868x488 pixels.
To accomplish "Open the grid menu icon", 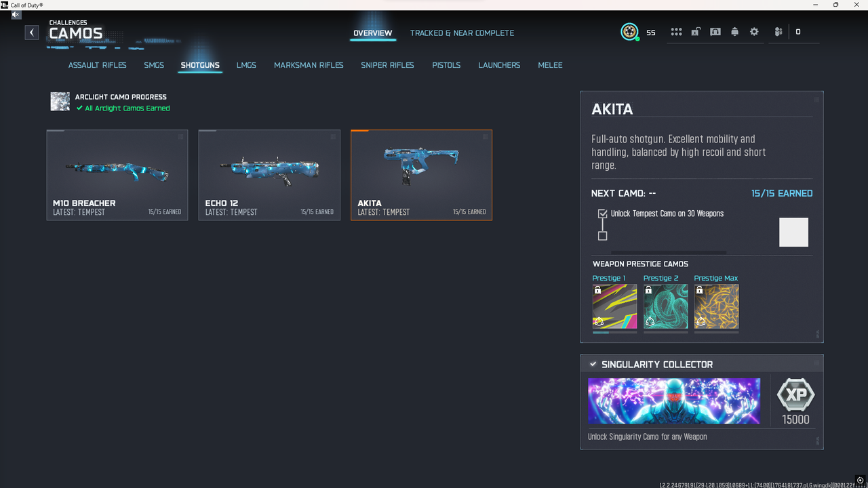I will [676, 32].
